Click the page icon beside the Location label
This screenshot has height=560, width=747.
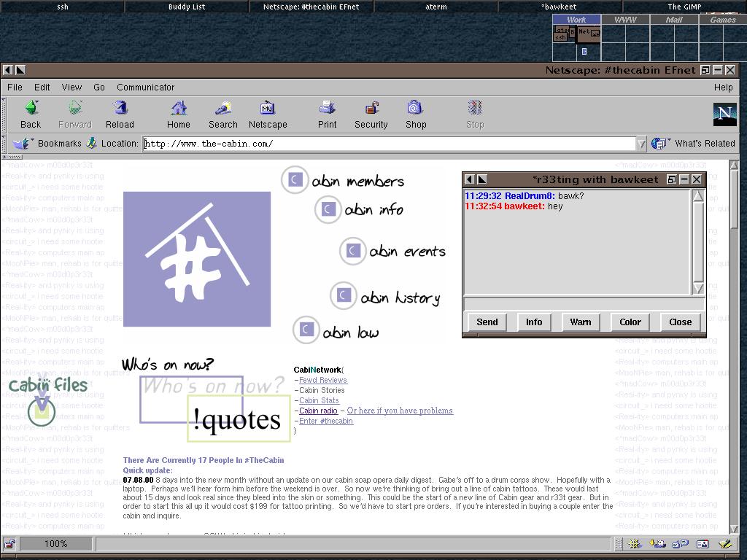92,143
